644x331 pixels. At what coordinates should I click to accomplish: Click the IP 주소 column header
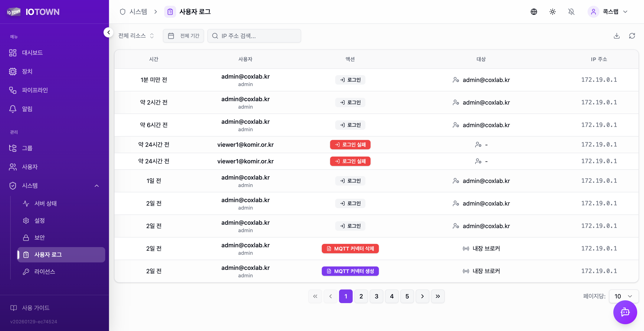pos(599,59)
